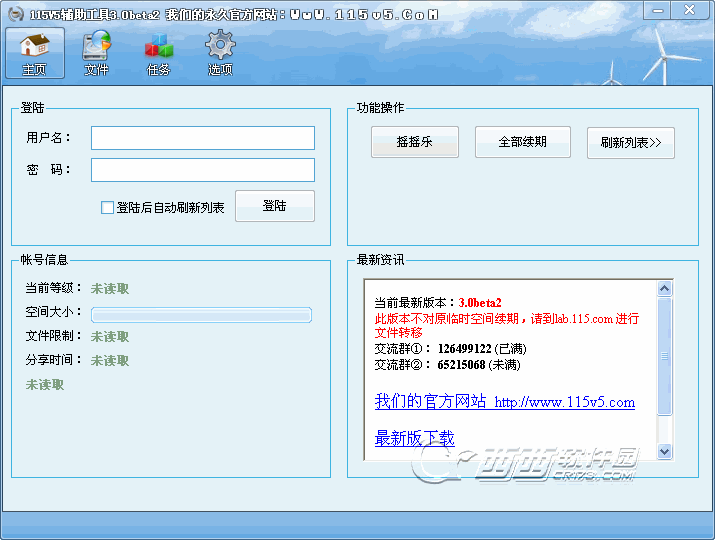Image resolution: width=715 pixels, height=540 pixels.
Task: Open 我们的官方网站 www.115v5.com link
Action: (x=505, y=401)
